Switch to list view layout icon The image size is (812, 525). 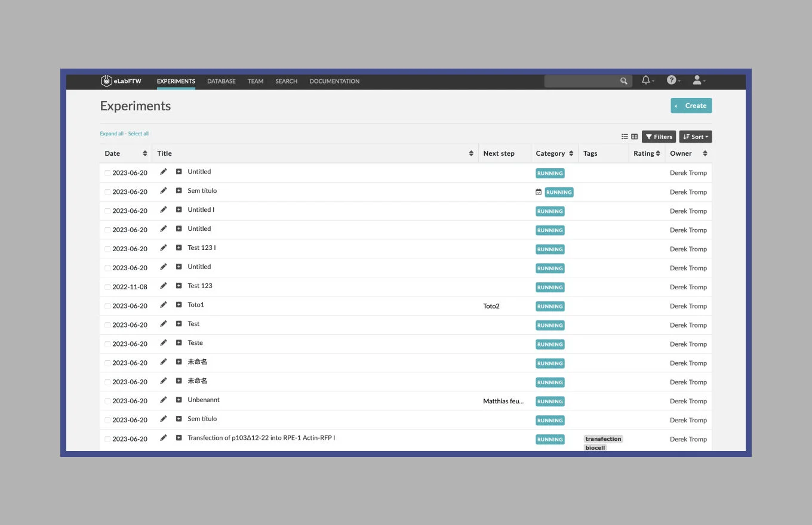tap(625, 137)
